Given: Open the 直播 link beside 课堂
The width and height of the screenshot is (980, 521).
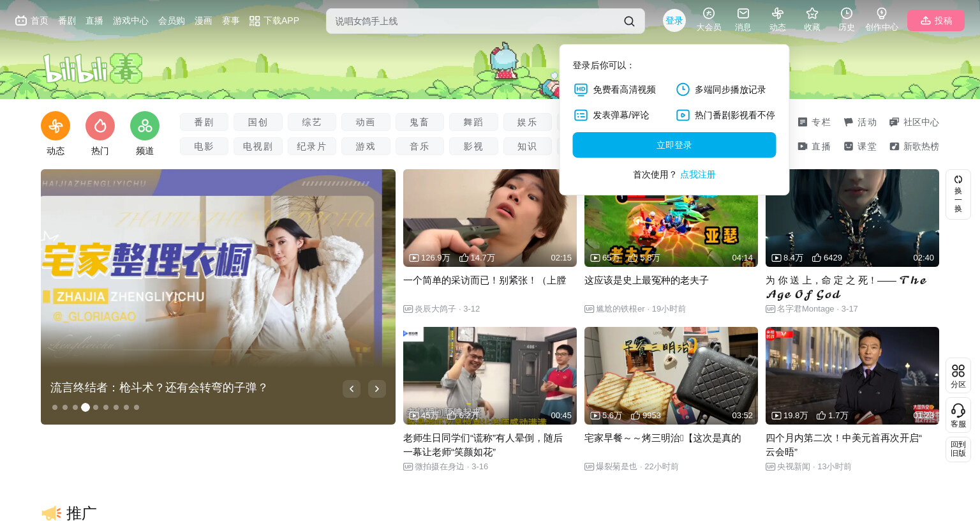Looking at the screenshot, I should (814, 146).
